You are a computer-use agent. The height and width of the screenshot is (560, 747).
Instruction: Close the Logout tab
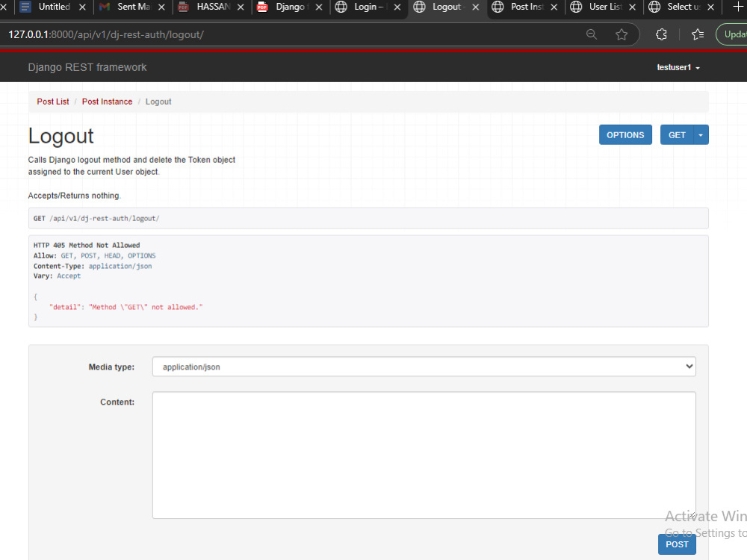475,7
